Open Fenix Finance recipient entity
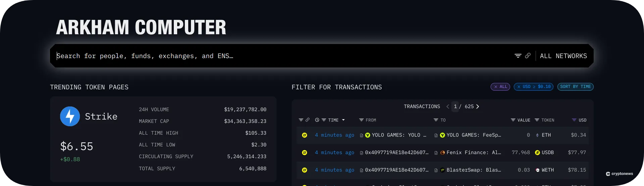 (x=474, y=152)
